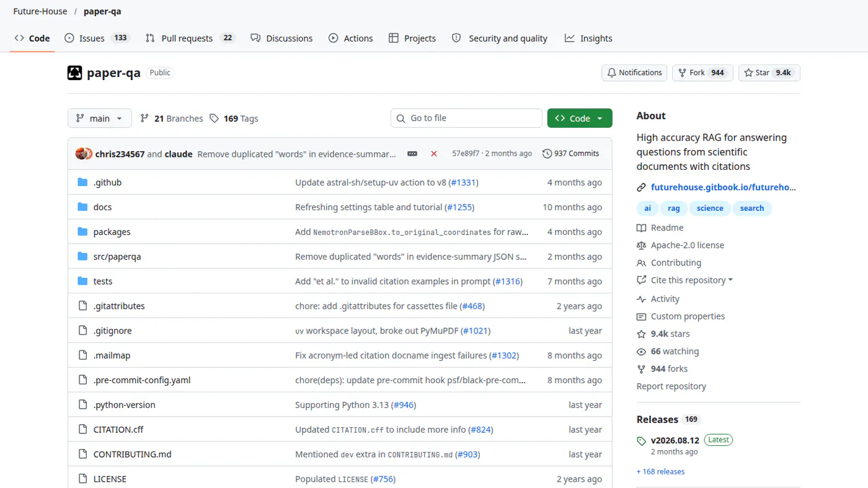
Task: Expand commit message ellipsis icon
Action: pyautogui.click(x=412, y=153)
